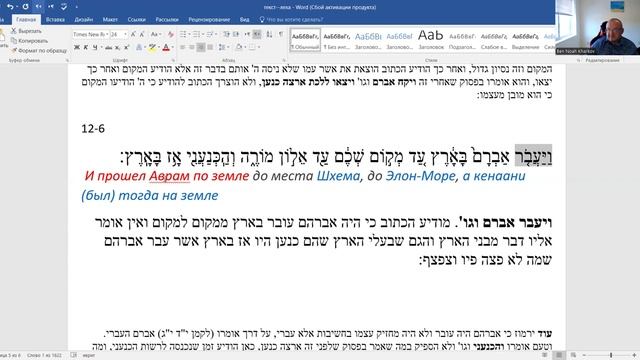Toggle underline Ч formatting
Screen dimensions: 640x360
pos(95,47)
